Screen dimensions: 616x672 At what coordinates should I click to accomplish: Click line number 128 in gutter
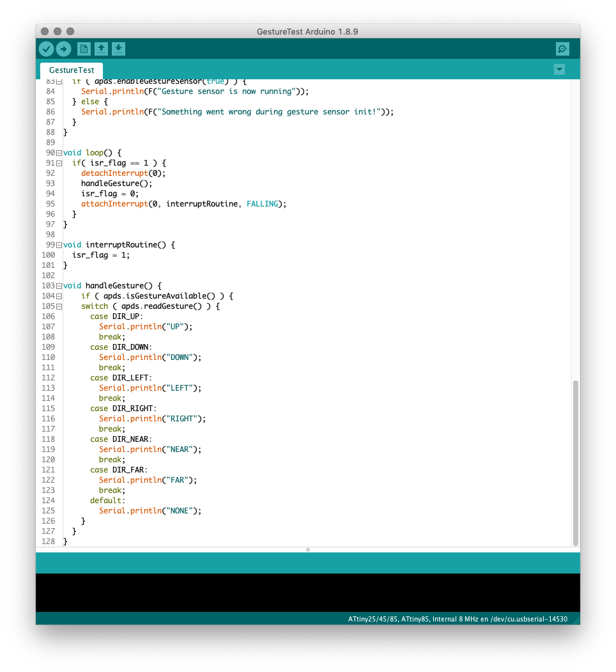[x=48, y=542]
